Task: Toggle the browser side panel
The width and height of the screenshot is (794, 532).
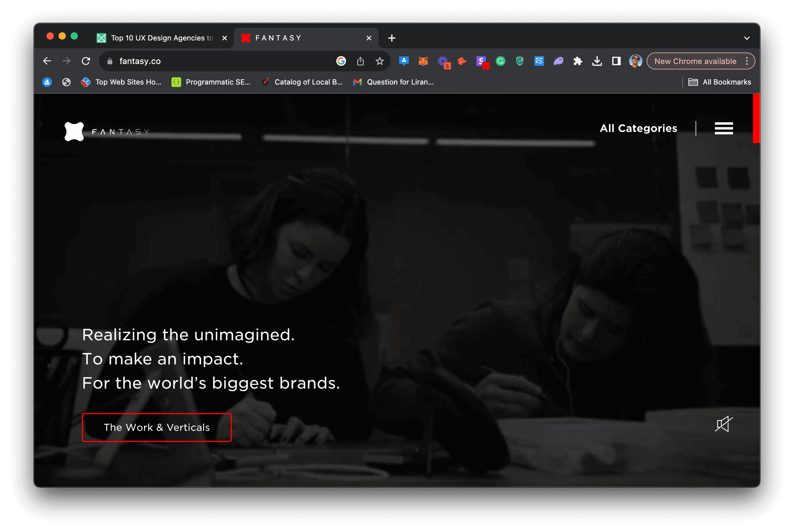Action: [616, 61]
